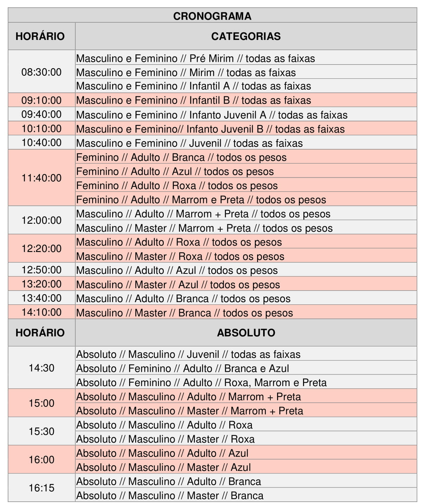Select the Pré Mirim category row
This screenshot has height=504, width=422.
(x=195, y=58)
